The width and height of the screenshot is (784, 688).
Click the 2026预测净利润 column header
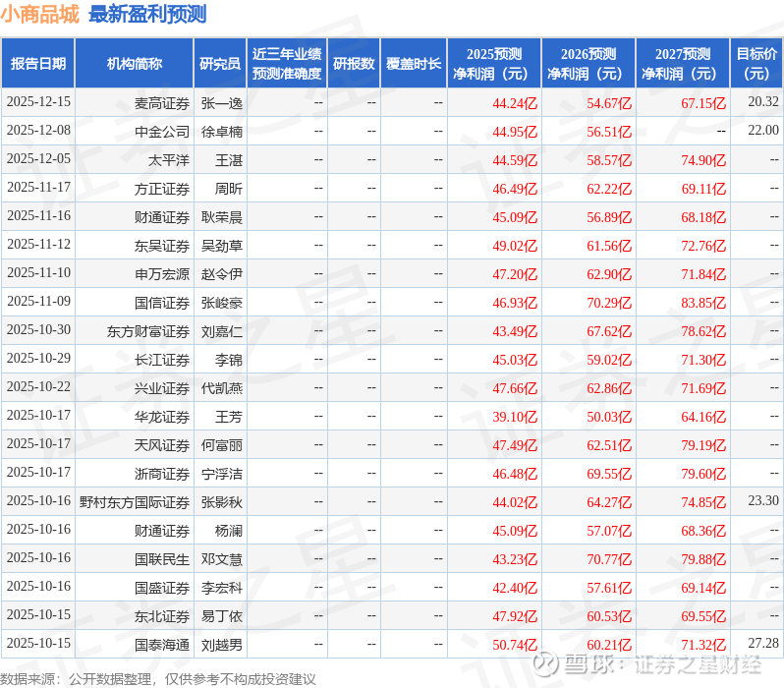[x=588, y=64]
